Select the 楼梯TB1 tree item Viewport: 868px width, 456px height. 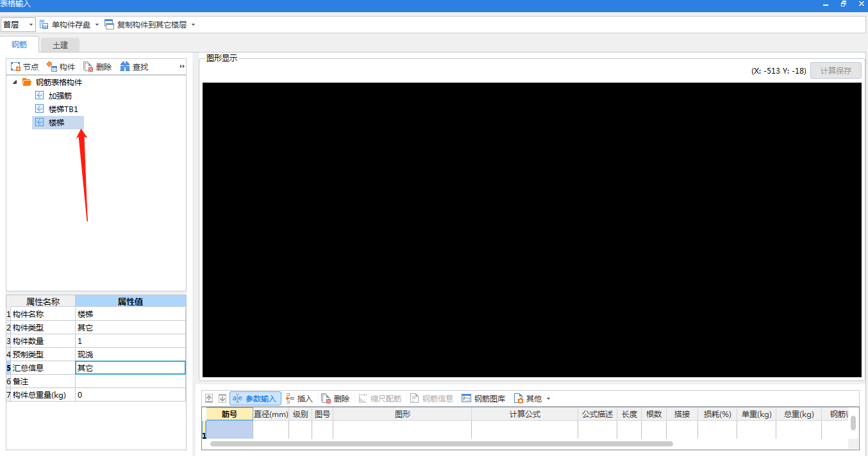[63, 109]
